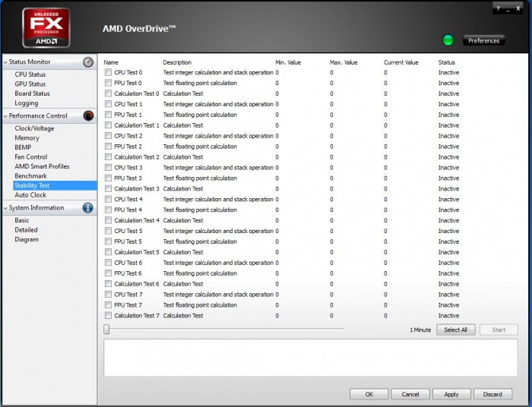Click the Status column header
Viewport: 532px width, 407px height.
pos(447,62)
